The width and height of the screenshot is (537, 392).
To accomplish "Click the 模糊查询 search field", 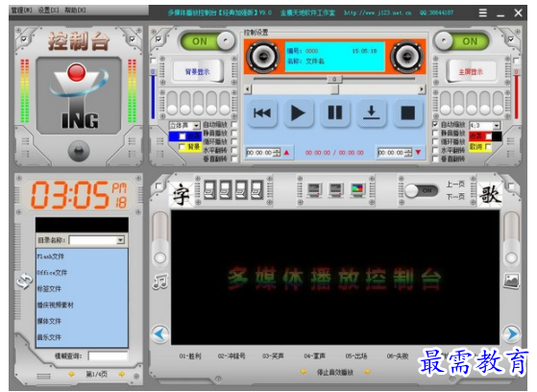I will pos(108,356).
